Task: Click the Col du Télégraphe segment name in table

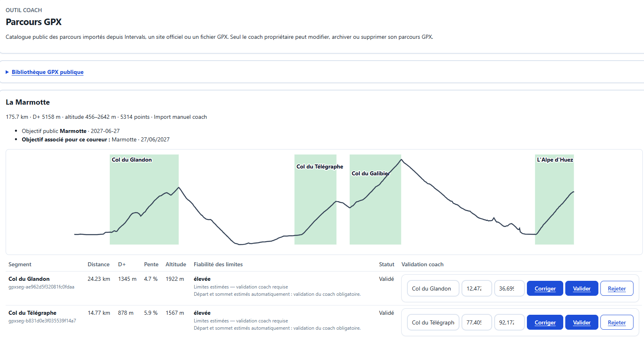Action: tap(32, 313)
